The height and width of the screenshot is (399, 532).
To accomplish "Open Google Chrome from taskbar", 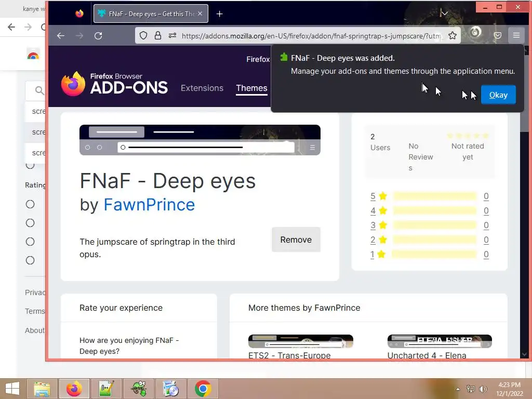I will (x=203, y=389).
